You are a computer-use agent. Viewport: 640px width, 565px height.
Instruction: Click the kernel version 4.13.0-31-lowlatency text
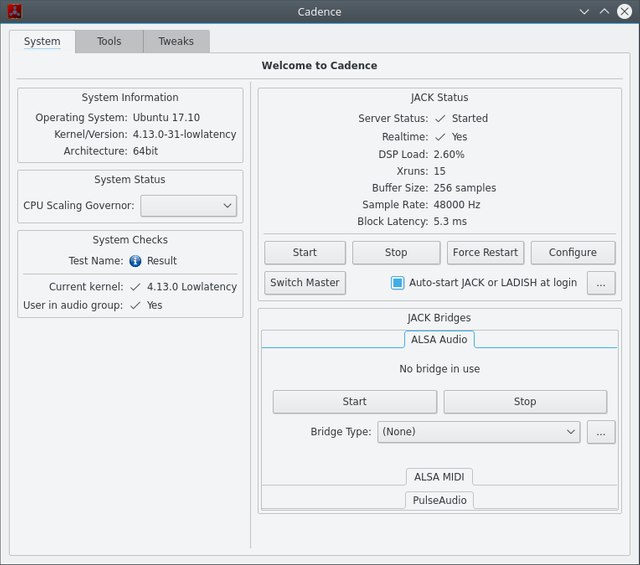pos(184,135)
